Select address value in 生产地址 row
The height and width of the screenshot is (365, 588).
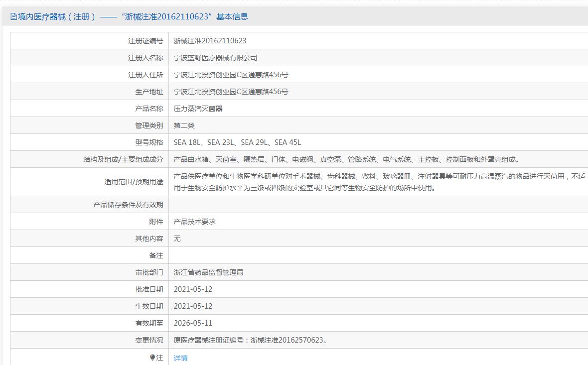231,92
